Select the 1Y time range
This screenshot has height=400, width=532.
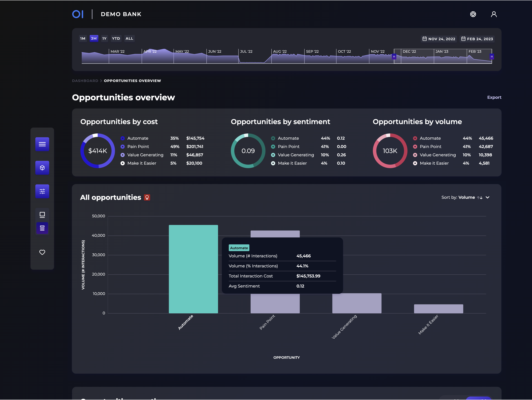104,38
